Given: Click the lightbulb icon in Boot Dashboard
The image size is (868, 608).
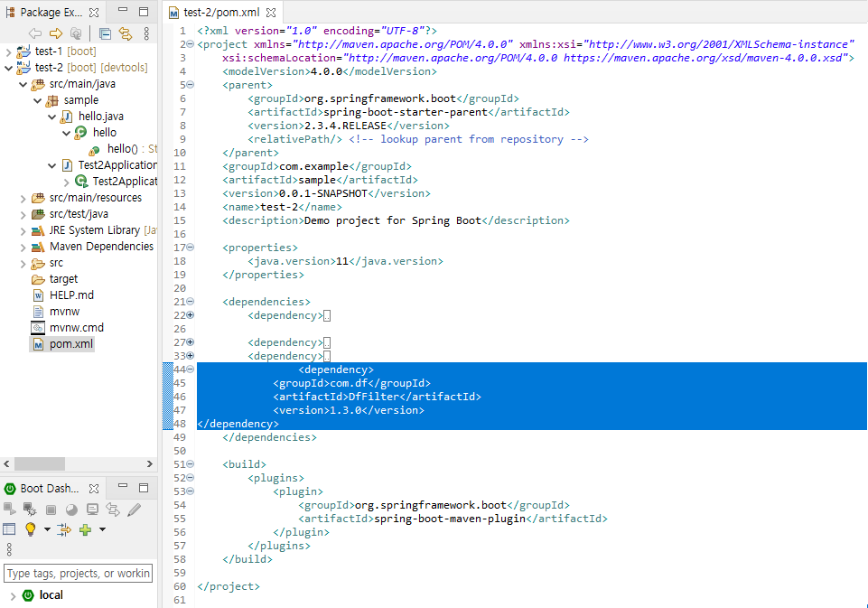Looking at the screenshot, I should pyautogui.click(x=31, y=529).
